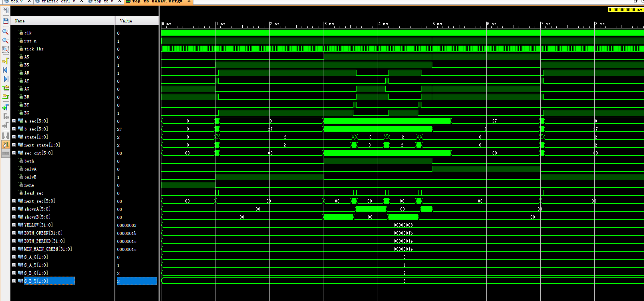Image resolution: width=644 pixels, height=301 pixels.
Task: Click the load_sec signal icon
Action: [x=20, y=193]
